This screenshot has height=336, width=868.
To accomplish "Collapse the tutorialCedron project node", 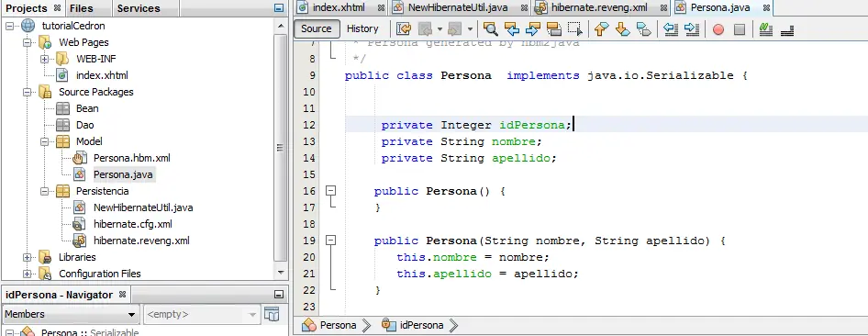I will 9,26.
